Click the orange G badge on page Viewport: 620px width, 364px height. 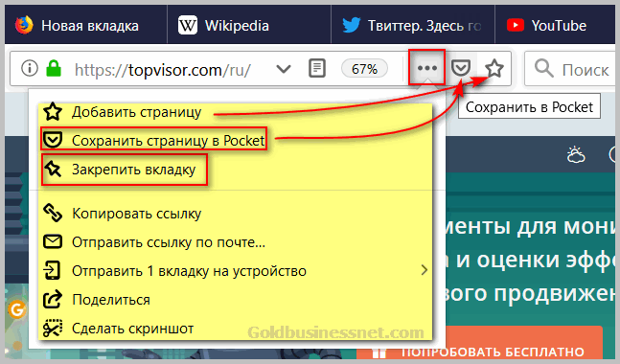coord(16,309)
